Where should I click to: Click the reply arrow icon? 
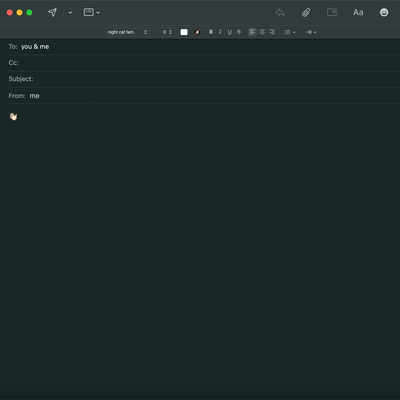pos(280,13)
